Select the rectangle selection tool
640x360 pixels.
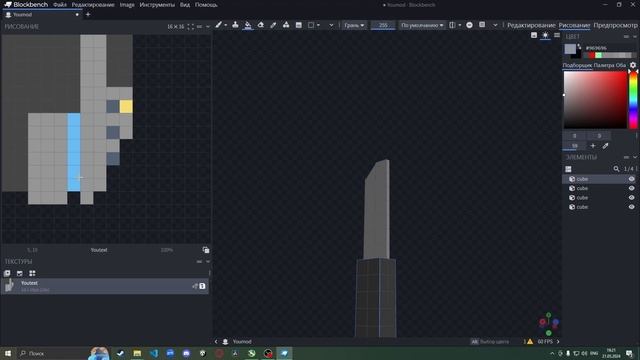coord(311,25)
